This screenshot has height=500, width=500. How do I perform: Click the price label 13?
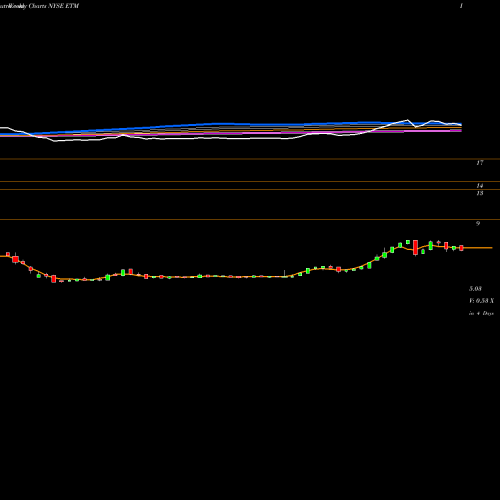480,193
